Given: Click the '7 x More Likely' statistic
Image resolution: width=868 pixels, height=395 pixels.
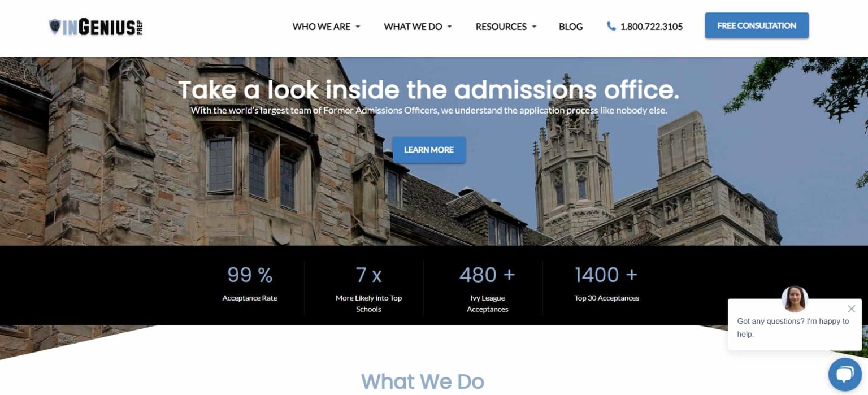Looking at the screenshot, I should pyautogui.click(x=368, y=285).
